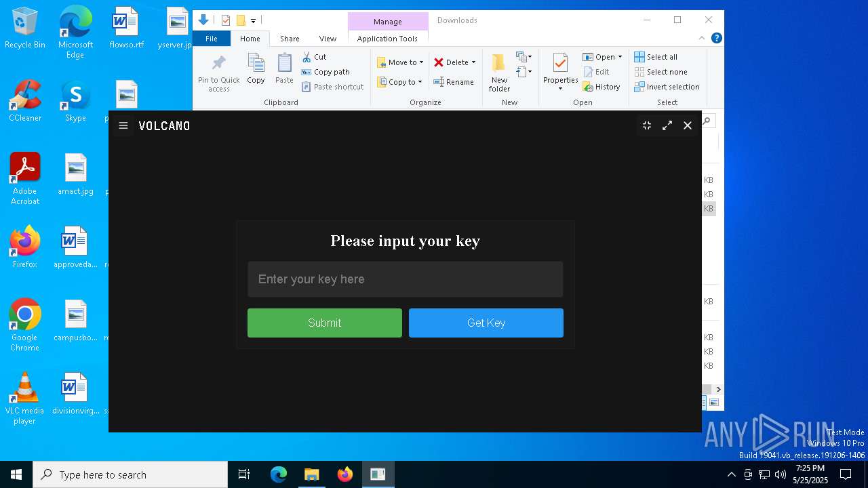This screenshot has height=488, width=868.
Task: Select the Adobe Acrobat desktop shortcut
Action: click(25, 178)
